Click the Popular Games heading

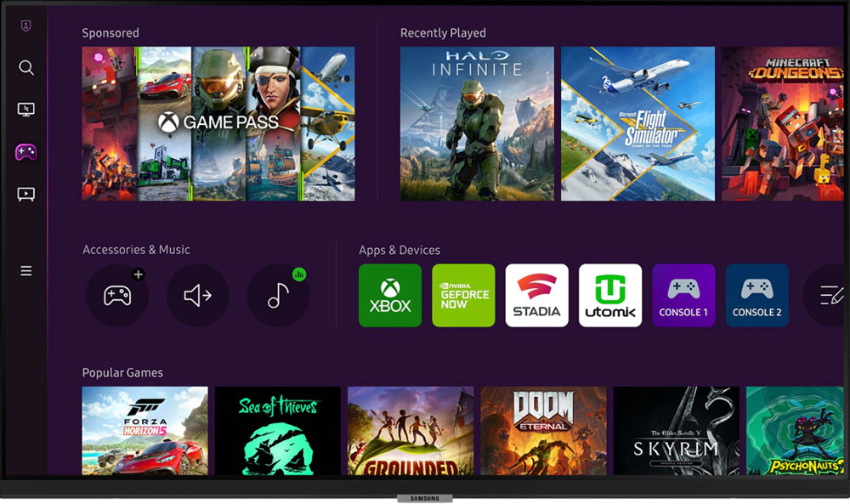[x=122, y=373]
